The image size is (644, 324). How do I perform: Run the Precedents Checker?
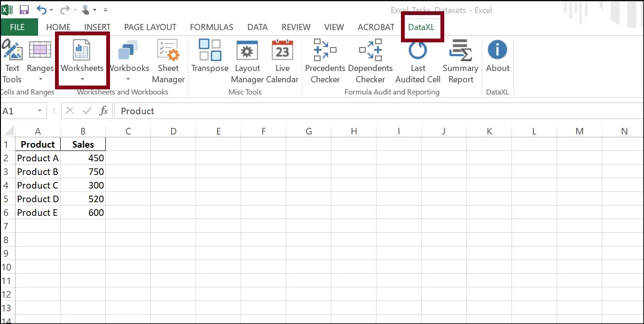tap(325, 62)
